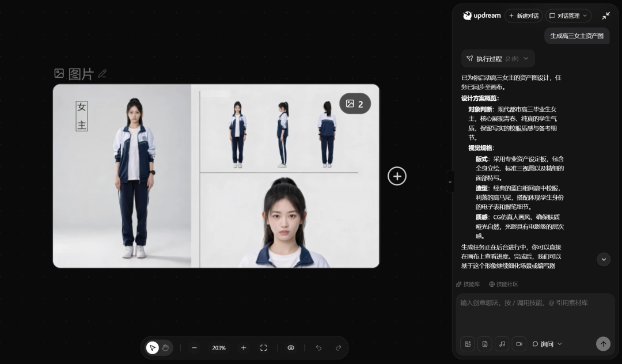Click the 生成高三女主资产图 message bubble

tap(577, 36)
